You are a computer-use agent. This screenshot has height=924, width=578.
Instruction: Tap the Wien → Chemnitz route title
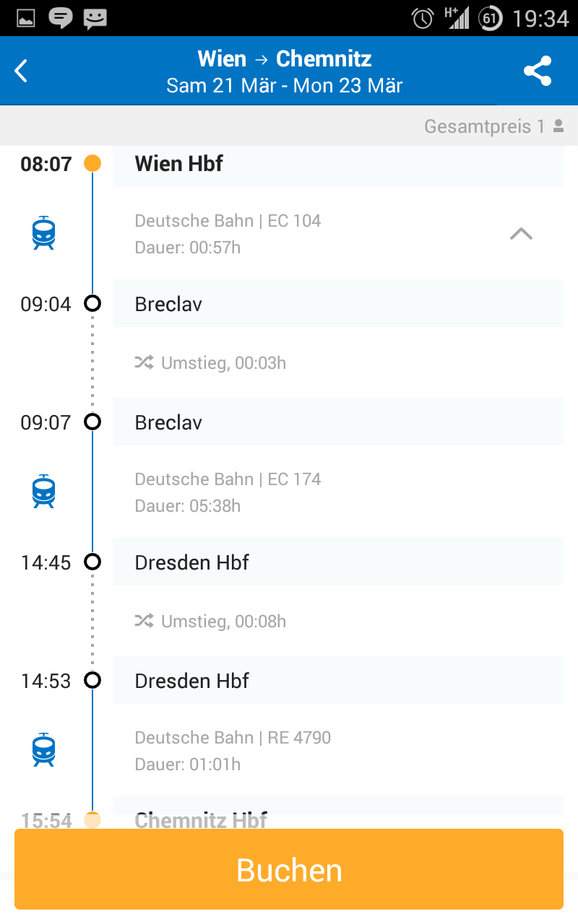point(285,58)
